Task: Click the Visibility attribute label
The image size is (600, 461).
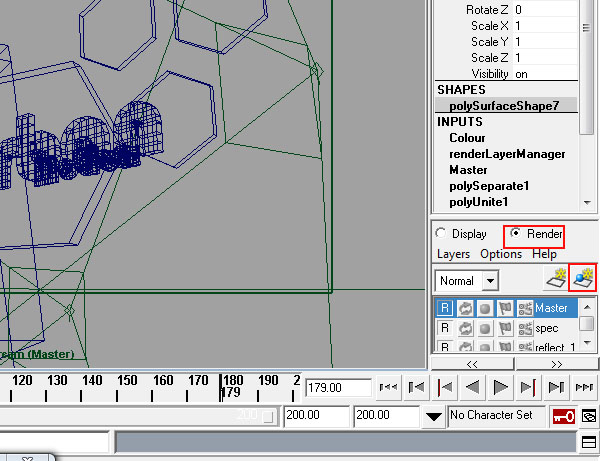Action: pyautogui.click(x=489, y=73)
